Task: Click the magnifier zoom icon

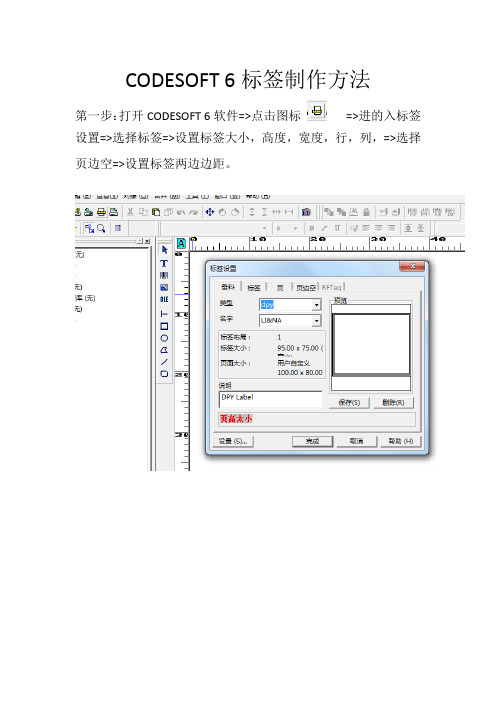Action: point(102,228)
